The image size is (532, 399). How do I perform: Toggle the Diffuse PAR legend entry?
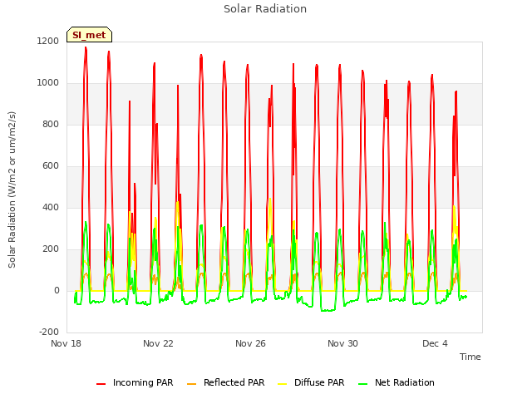click(x=311, y=382)
